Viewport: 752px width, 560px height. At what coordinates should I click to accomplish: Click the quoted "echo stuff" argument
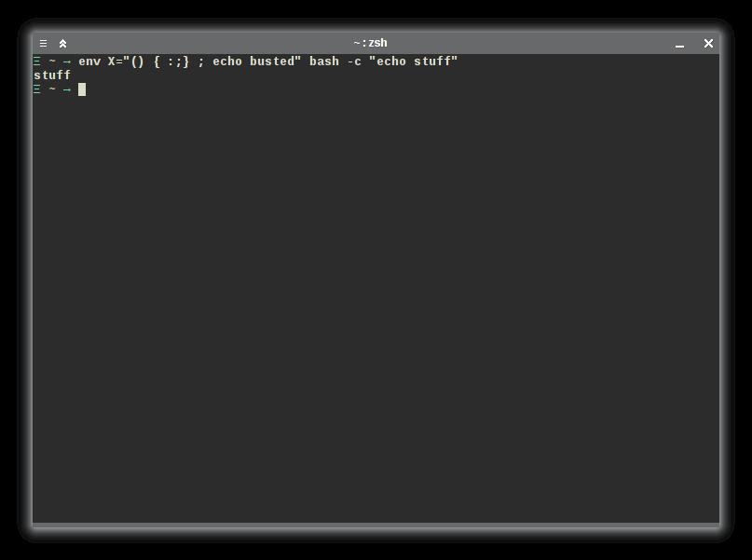tap(413, 61)
